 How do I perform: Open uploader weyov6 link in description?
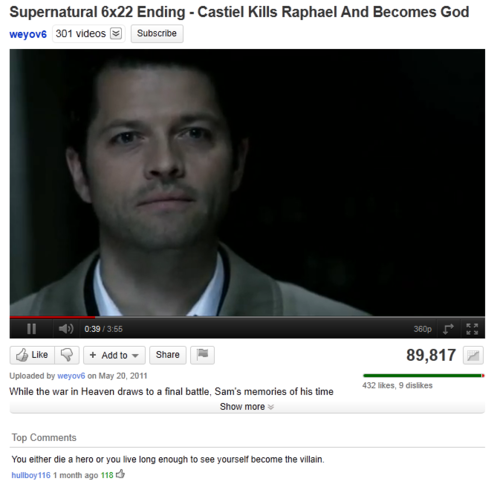(x=71, y=376)
